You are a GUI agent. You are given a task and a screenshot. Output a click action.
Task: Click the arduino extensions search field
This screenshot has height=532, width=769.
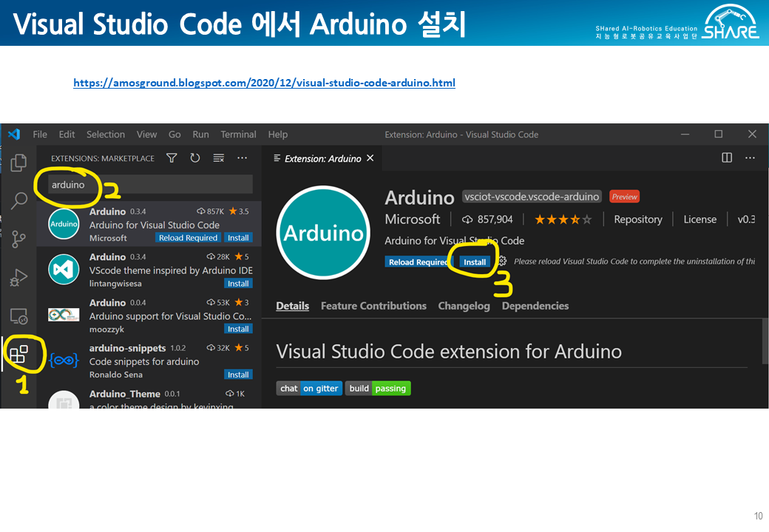click(x=150, y=185)
